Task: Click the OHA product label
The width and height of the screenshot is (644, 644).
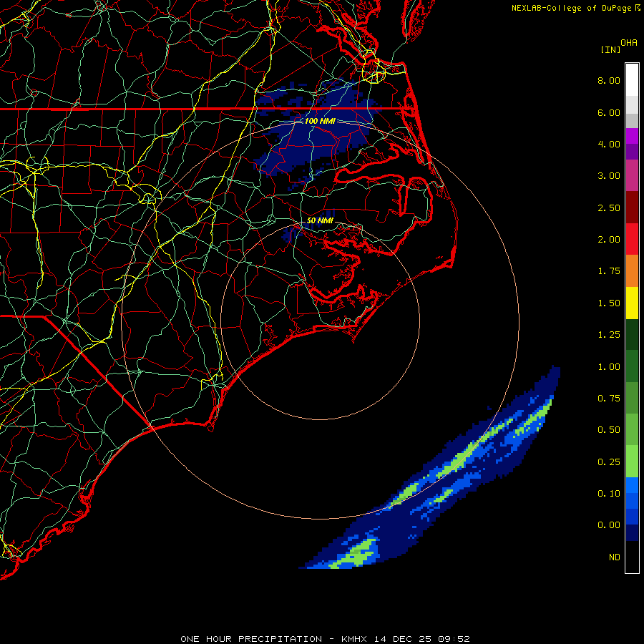Action: tap(629, 42)
